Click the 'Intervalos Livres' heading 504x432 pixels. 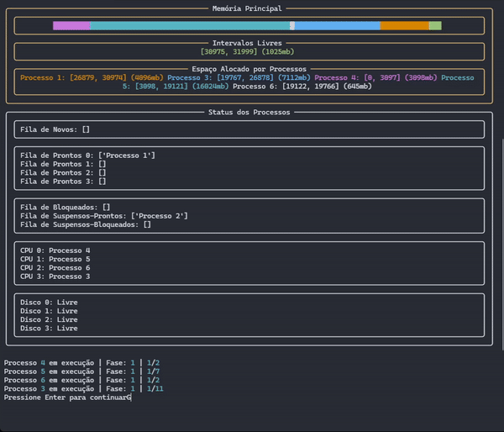(247, 43)
